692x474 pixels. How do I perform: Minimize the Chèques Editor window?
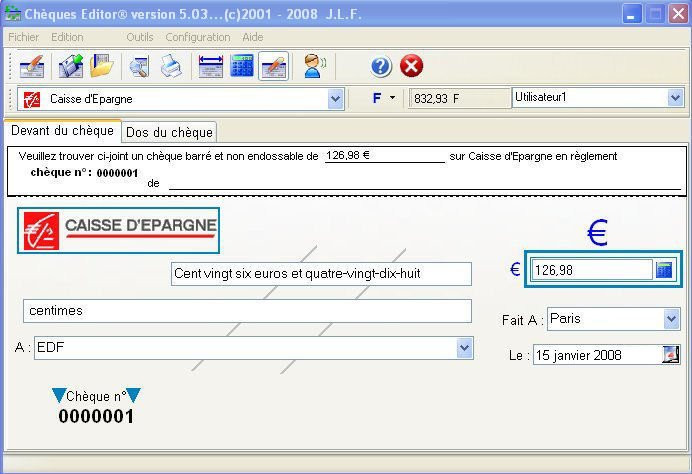tap(632, 14)
